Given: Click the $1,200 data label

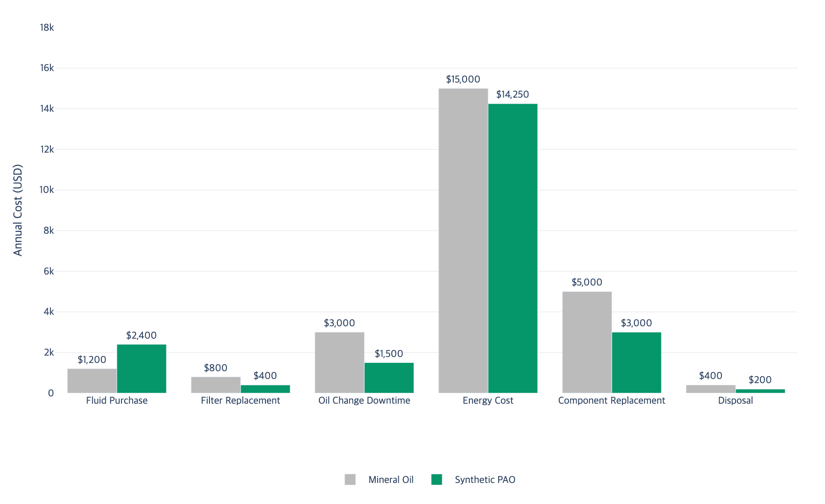Looking at the screenshot, I should pos(92,360).
